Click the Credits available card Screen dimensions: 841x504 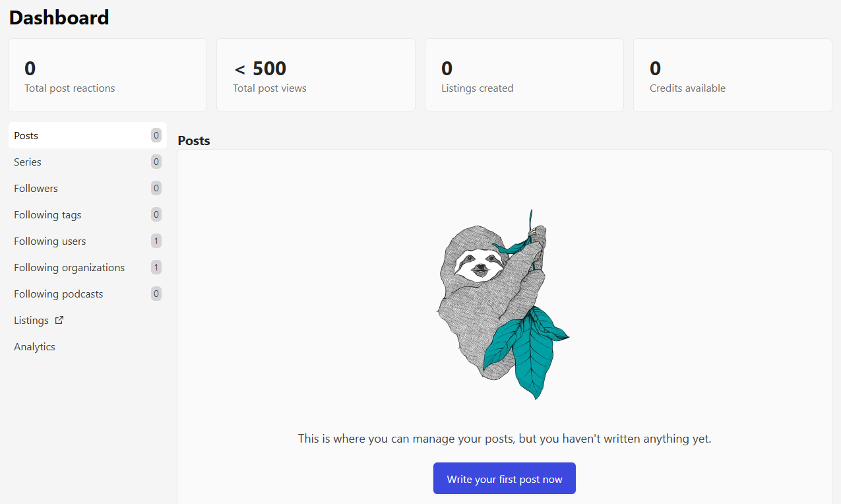(732, 75)
